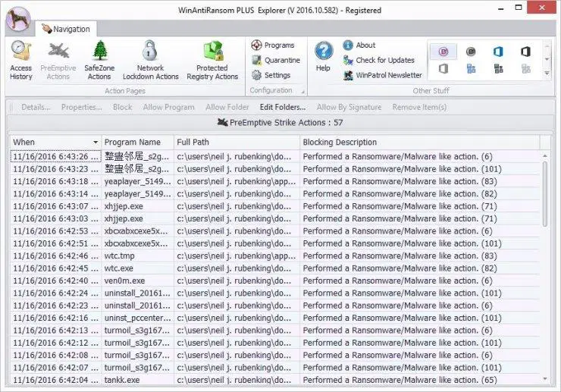This screenshot has width=561, height=392.
Task: Select the black Office-style theme icon
Action: coord(525,52)
